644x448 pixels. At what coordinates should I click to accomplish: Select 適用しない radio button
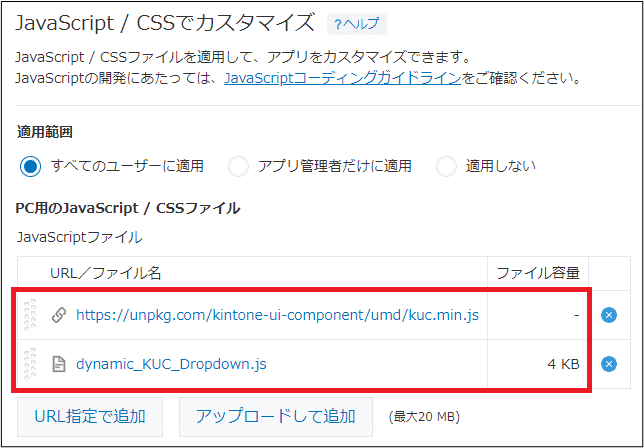pos(446,166)
